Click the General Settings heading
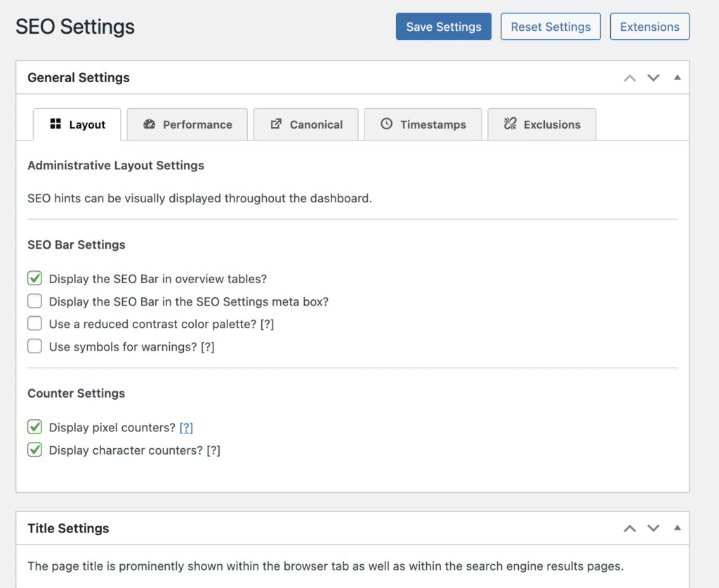Screen dimensions: 719x588 click(79, 77)
